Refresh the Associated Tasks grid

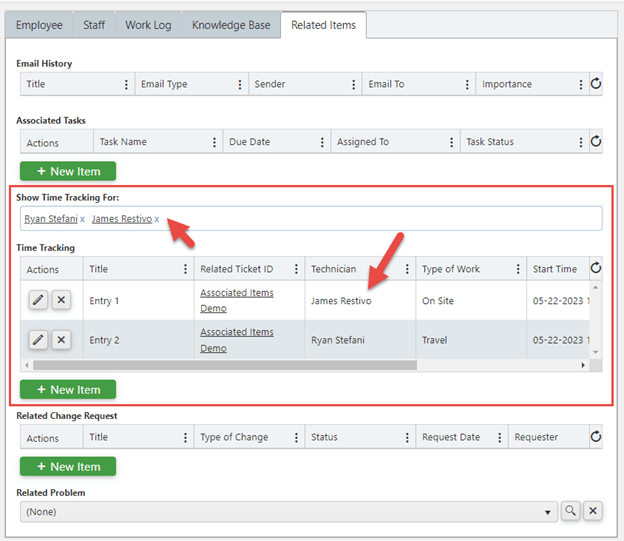[x=595, y=141]
